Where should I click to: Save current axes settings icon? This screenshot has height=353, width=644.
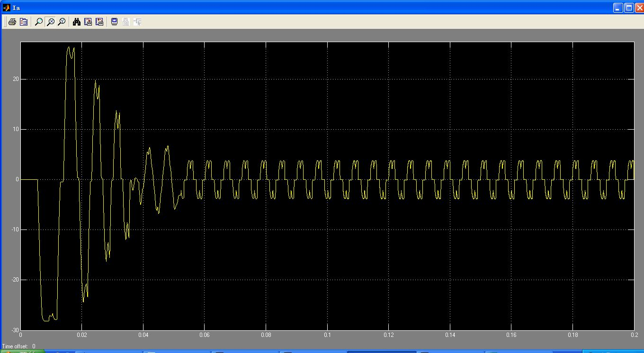click(88, 22)
